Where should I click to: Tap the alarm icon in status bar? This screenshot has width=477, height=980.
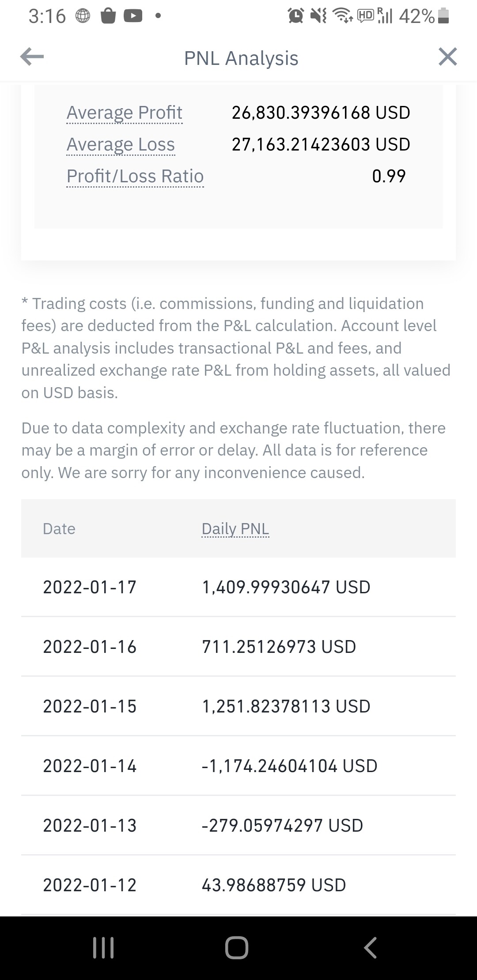pyautogui.click(x=295, y=16)
